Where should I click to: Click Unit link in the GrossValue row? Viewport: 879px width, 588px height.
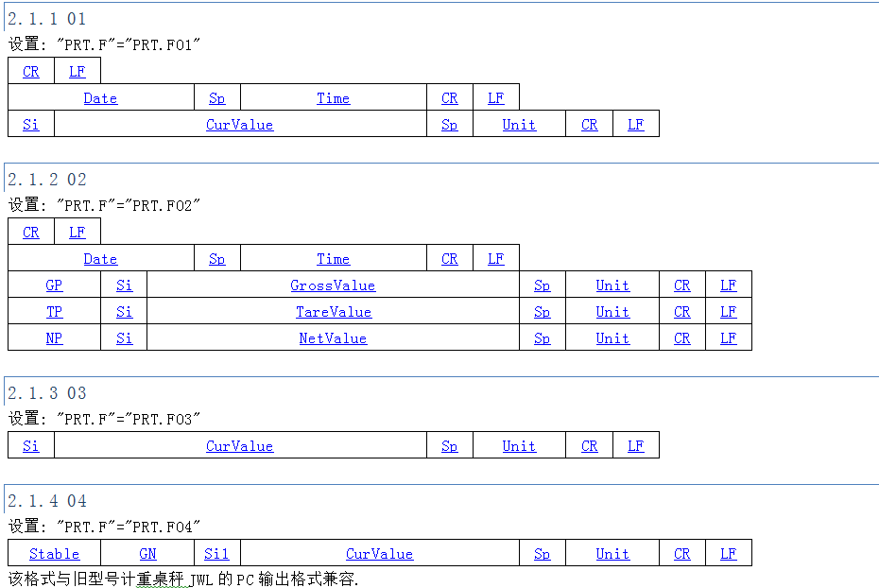(x=612, y=285)
